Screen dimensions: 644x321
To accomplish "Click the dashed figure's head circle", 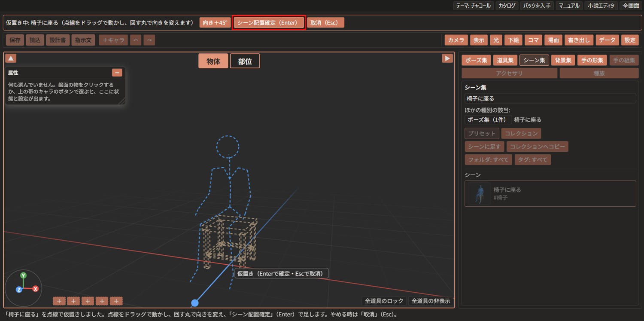I will coord(228,147).
